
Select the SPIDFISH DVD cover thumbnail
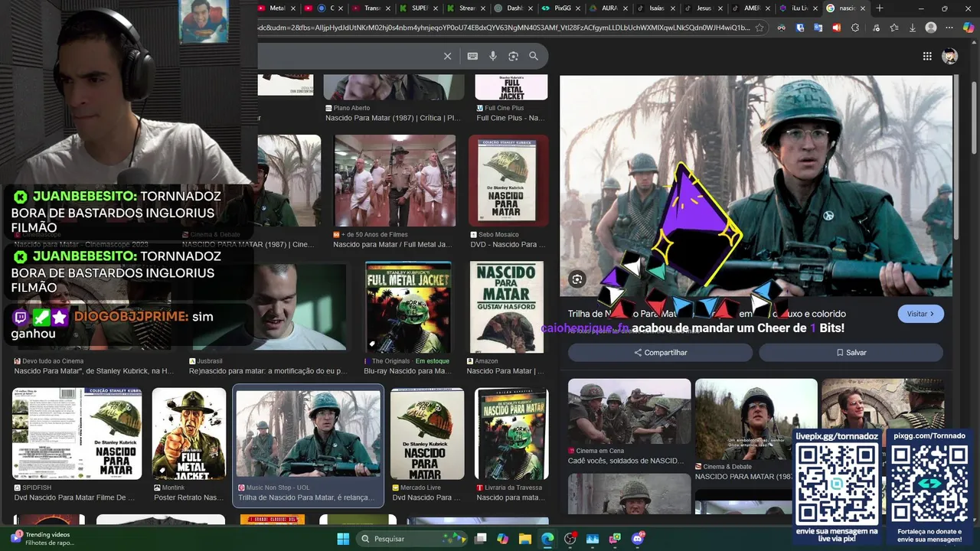point(77,434)
